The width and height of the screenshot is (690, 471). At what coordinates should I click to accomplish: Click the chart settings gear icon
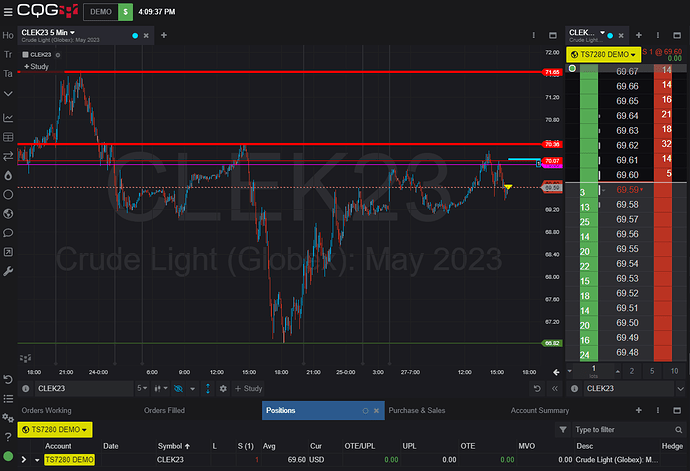[x=223, y=389]
